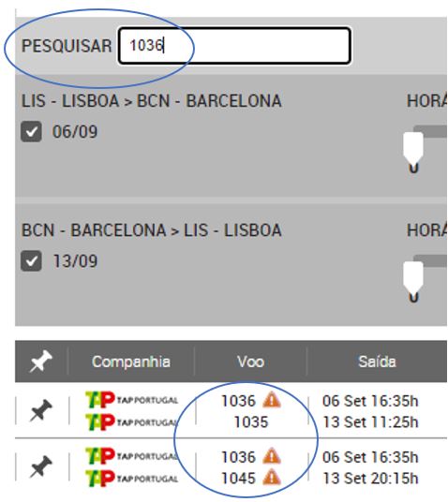Image resolution: width=448 pixels, height=502 pixels.
Task: Click the PESQUISAR search input field
Action: pos(234,46)
